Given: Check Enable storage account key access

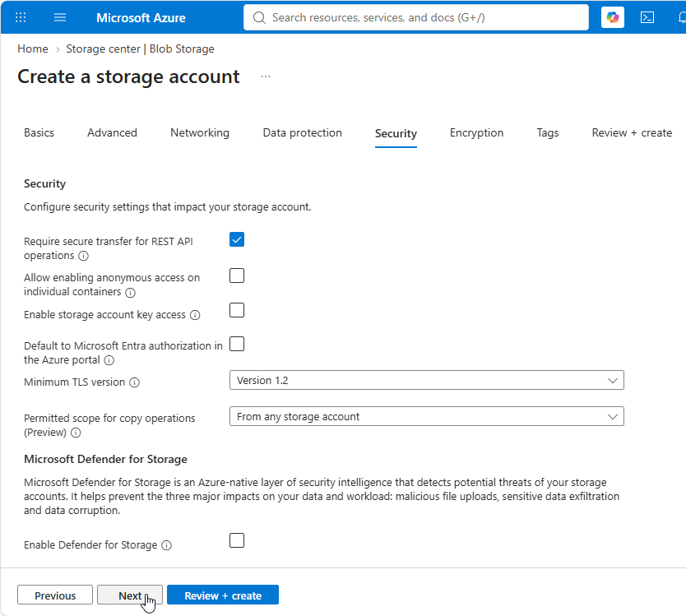Looking at the screenshot, I should [237, 310].
